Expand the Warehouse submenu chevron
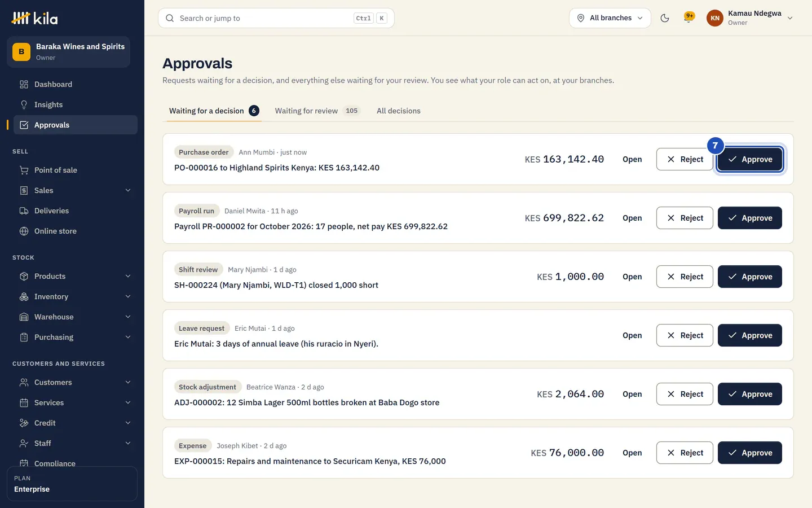The width and height of the screenshot is (812, 508). click(x=128, y=317)
